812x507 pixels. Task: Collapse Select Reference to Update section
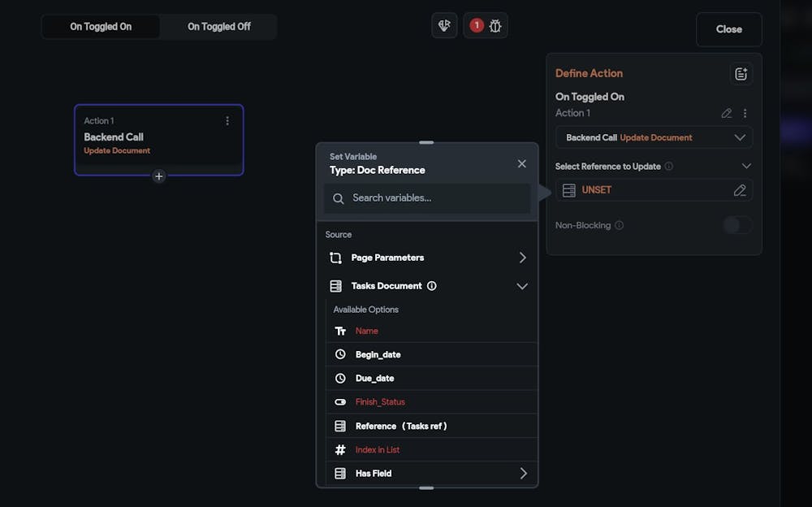point(746,167)
